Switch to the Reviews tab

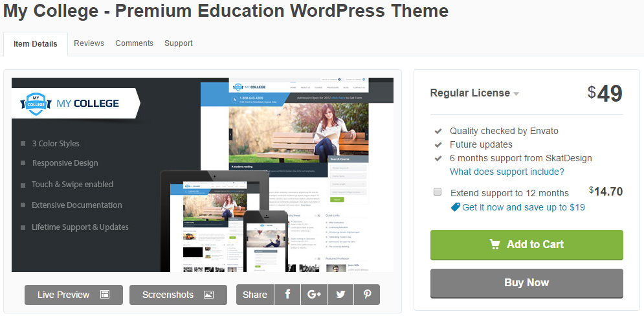[x=89, y=43]
